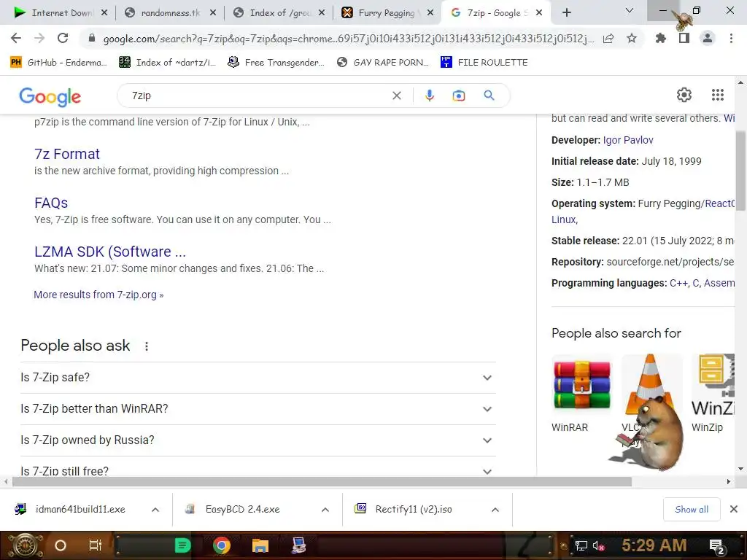Image resolution: width=747 pixels, height=560 pixels.
Task: Open Rectify11 (v2).iso downloaded file
Action: pos(412,510)
